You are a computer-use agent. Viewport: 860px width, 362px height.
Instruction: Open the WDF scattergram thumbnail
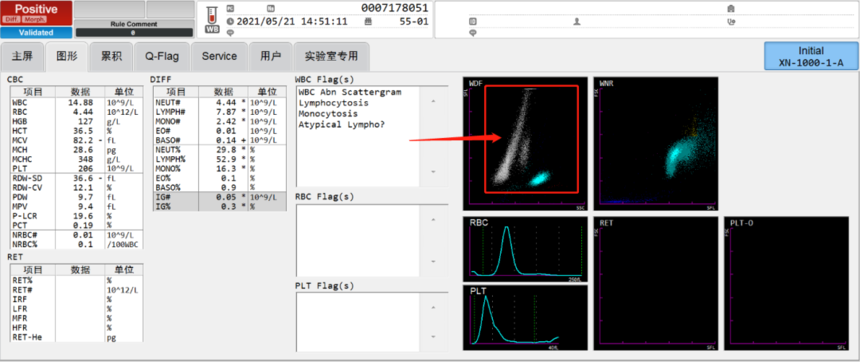coord(525,144)
